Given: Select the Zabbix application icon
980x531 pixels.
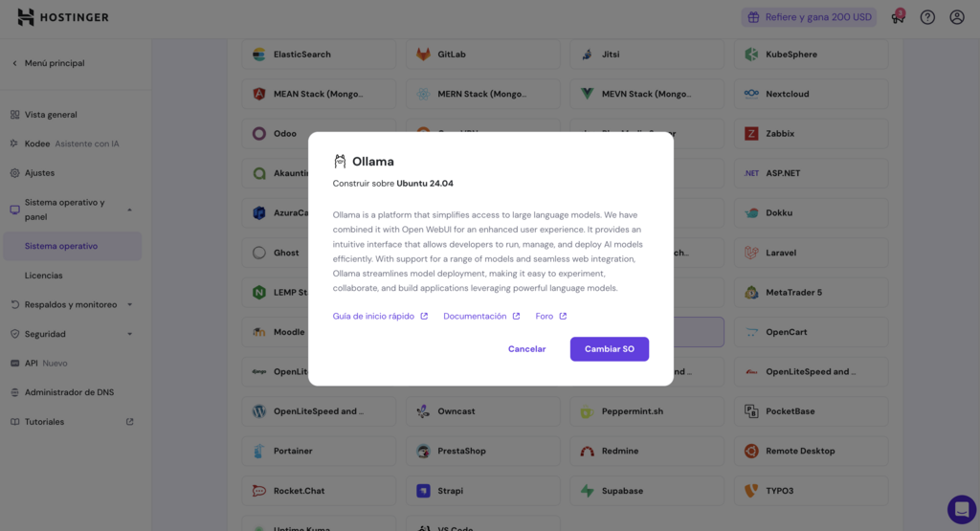Looking at the screenshot, I should point(752,134).
